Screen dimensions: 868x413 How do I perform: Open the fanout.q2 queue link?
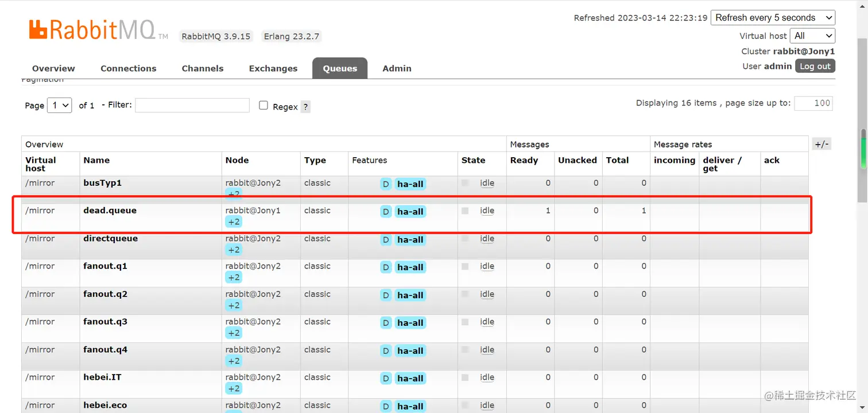click(x=105, y=294)
